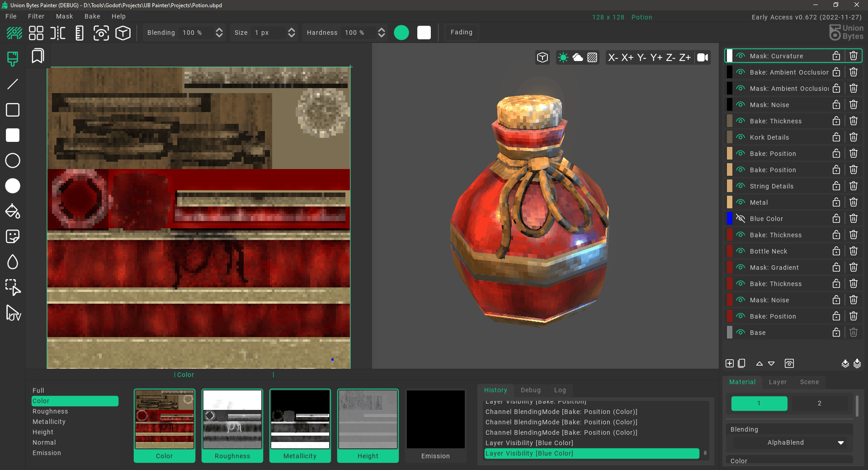This screenshot has height=470, width=868.
Task: Select the line drawing tool
Action: (x=13, y=84)
